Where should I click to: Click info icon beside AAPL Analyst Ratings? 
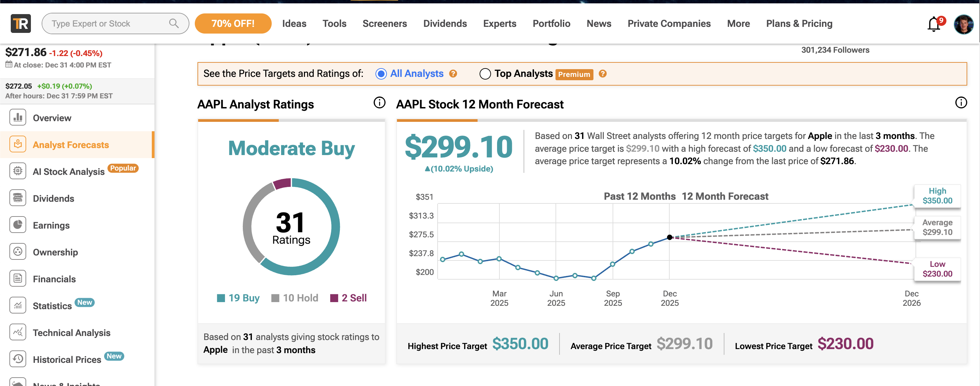click(379, 103)
